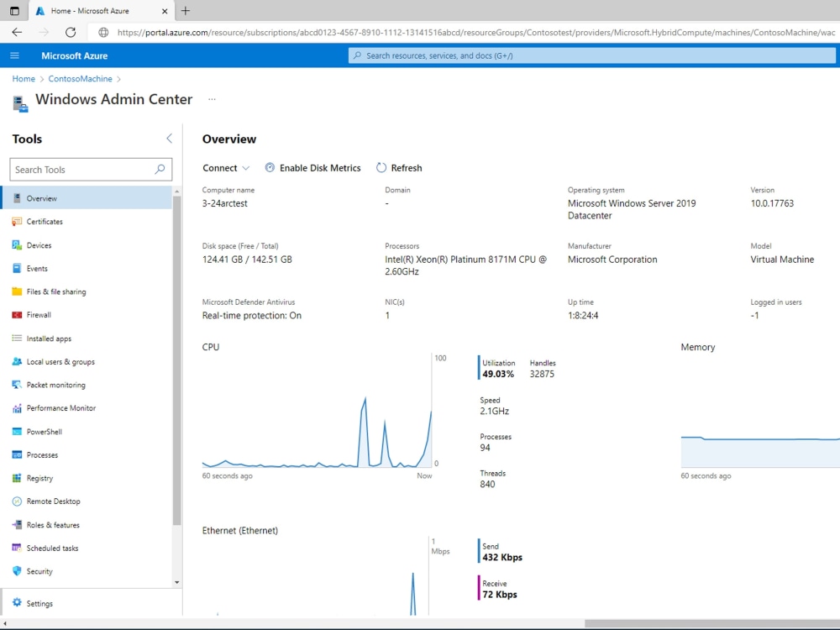The image size is (840, 630).
Task: Open the Processes tool icon
Action: [x=17, y=454]
